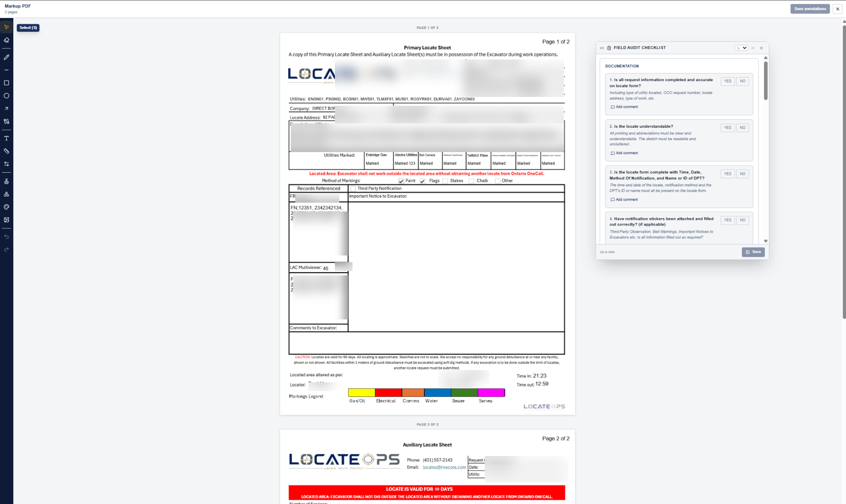Click the checklist scrollbar up arrow

pos(766,58)
